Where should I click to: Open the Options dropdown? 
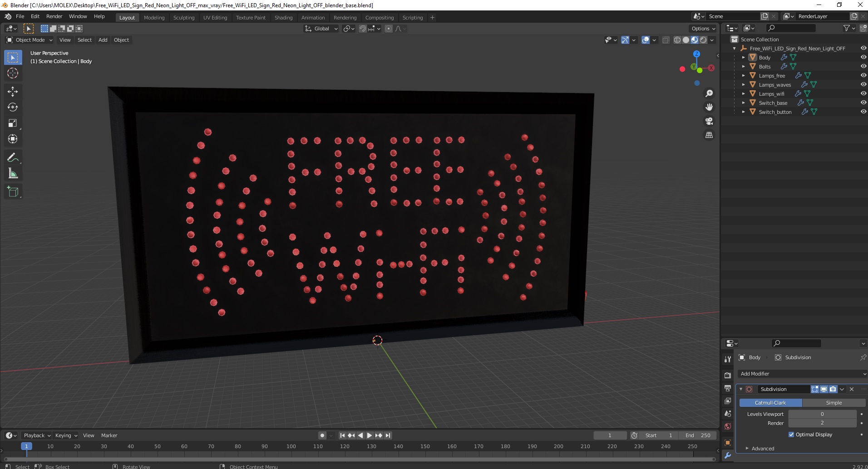click(x=704, y=29)
